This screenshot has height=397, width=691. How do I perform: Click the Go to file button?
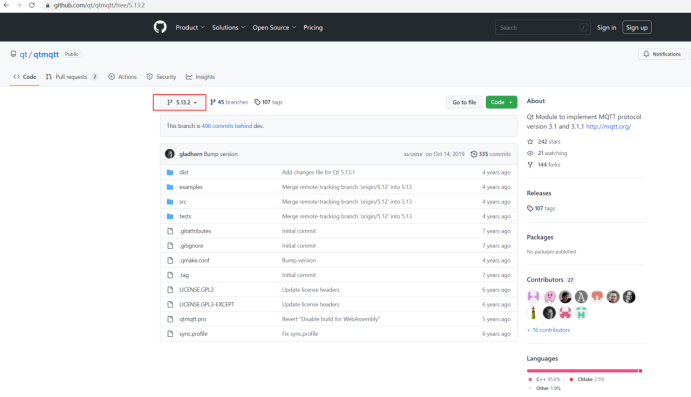(x=464, y=102)
